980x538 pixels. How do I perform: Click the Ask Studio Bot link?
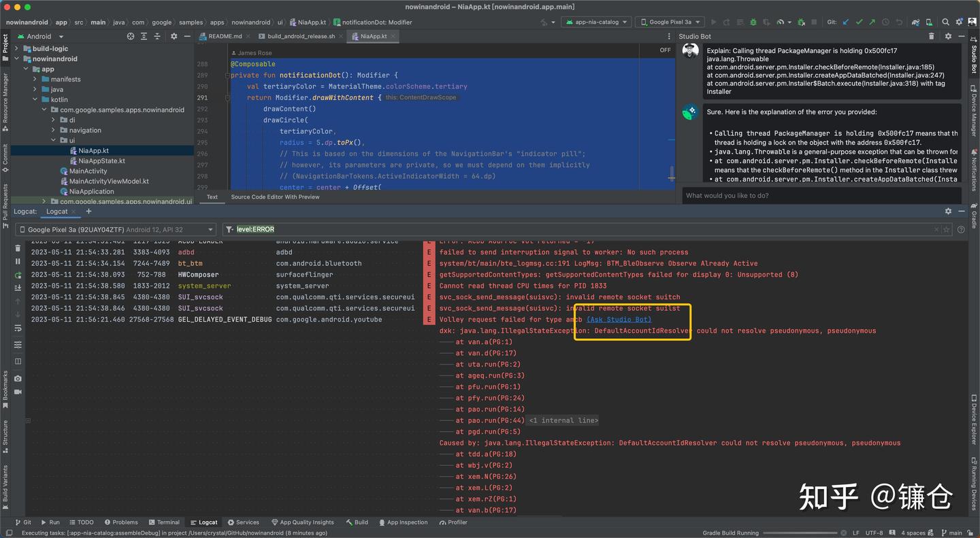point(619,320)
